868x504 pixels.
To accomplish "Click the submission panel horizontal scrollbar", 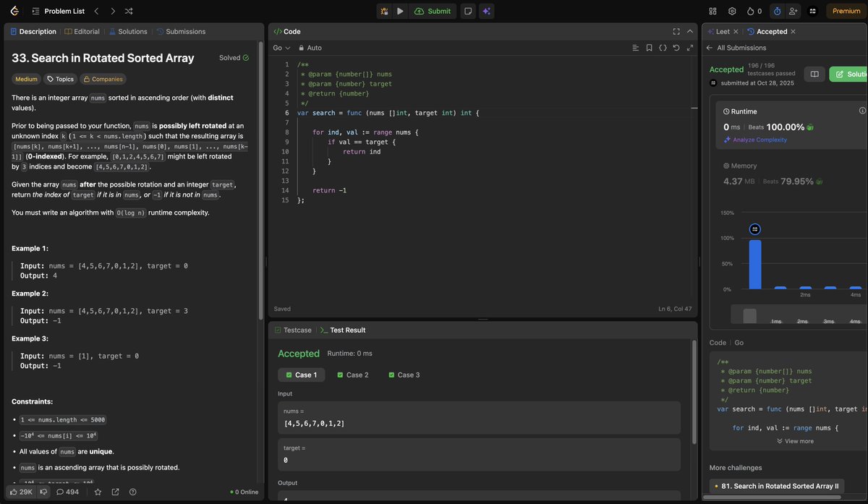I will [x=772, y=497].
